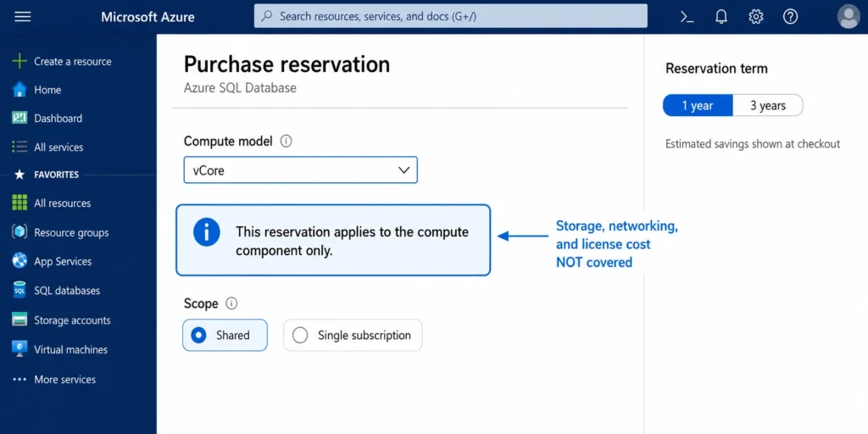Choose the 3 years reservation term
This screenshot has width=868, height=434.
click(x=768, y=105)
